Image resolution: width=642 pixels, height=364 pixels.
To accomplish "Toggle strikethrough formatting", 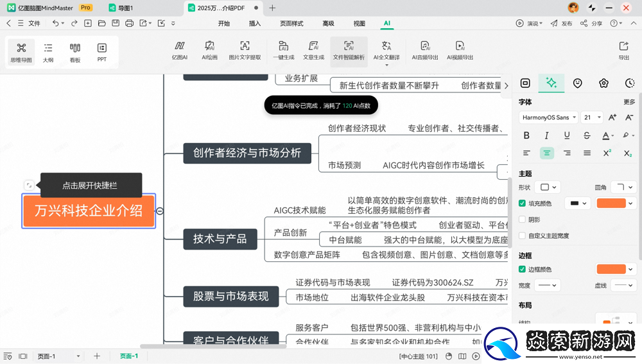I will click(x=587, y=135).
